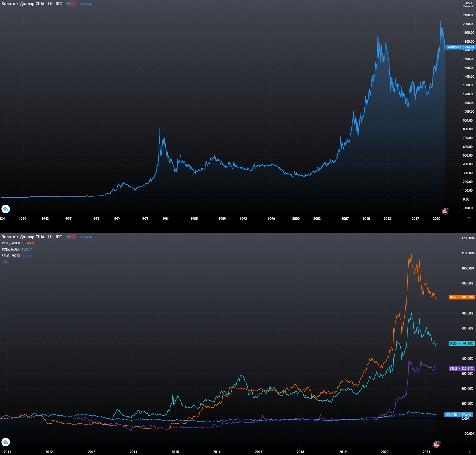Click the purple SELG value 43.80
The image size is (476, 455).
(26, 256)
